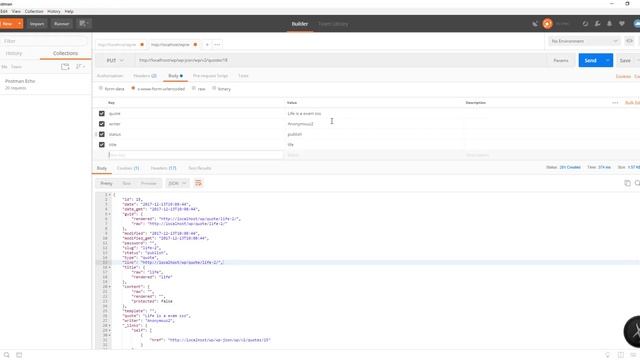
Task: Click the sidebar Filter search field
Action: click(x=44, y=41)
